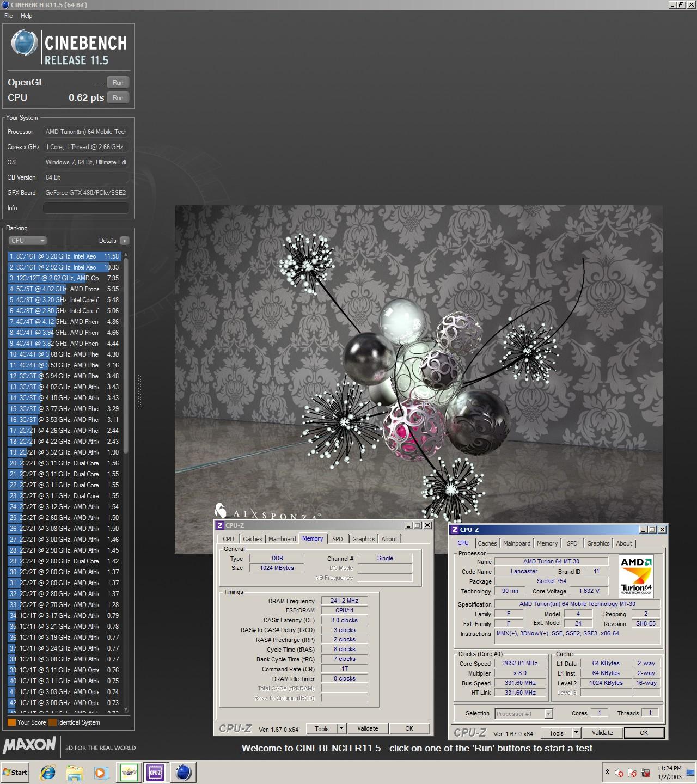697x784 pixels.
Task: Open Graphics tab in processor CPU-Z window
Action: pos(598,543)
